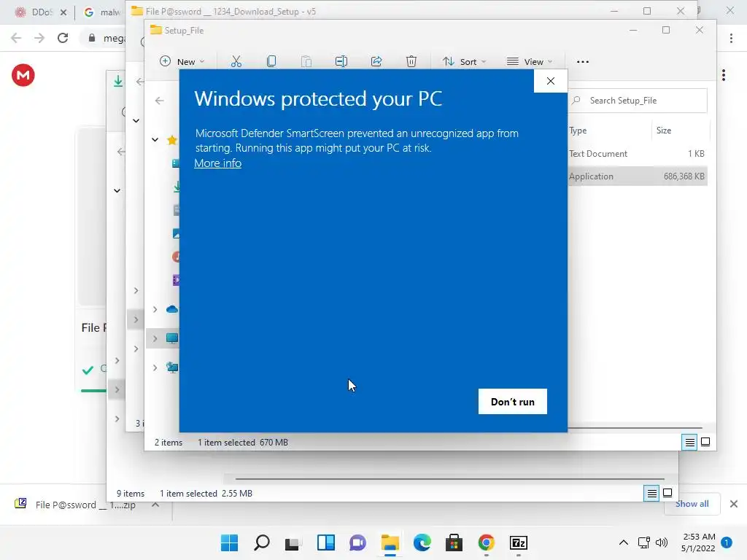Expand the zip download options chevron
Screen dimensions: 747x560
click(x=155, y=505)
